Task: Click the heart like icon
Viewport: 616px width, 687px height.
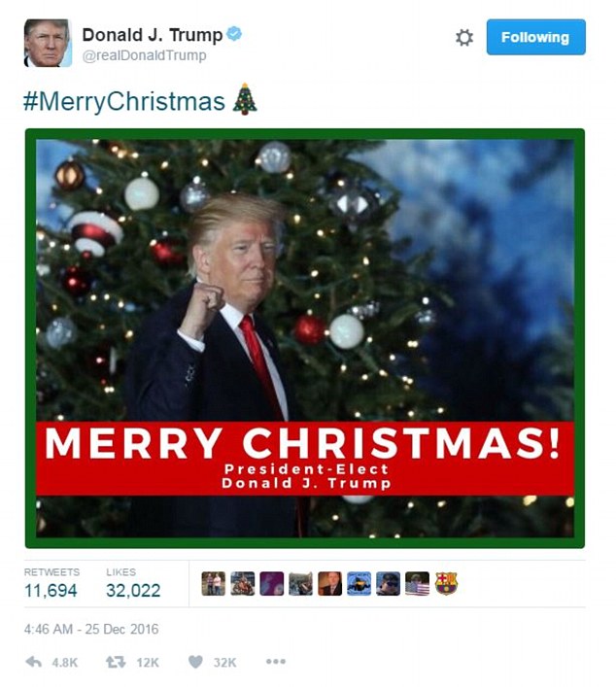Action: (x=195, y=662)
